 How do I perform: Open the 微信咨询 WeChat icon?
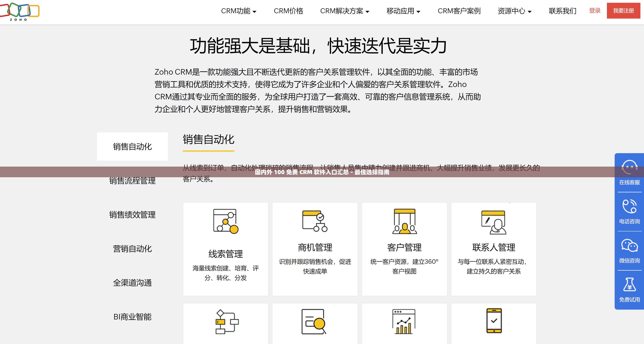coord(629,245)
